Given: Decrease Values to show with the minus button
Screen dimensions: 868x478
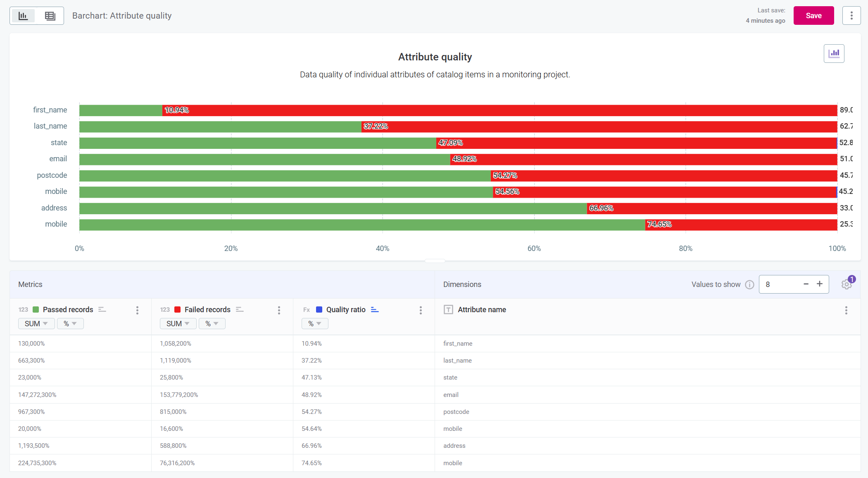Looking at the screenshot, I should click(806, 284).
